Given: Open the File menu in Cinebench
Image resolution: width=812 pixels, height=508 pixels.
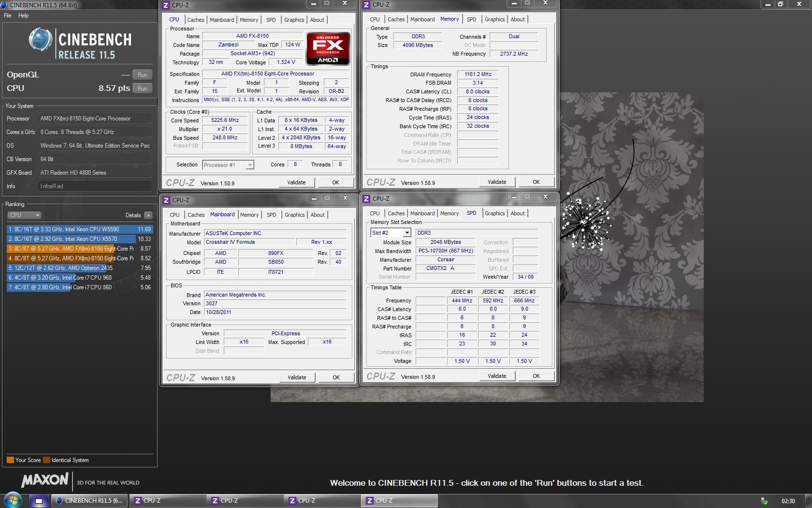Looking at the screenshot, I should coord(8,15).
